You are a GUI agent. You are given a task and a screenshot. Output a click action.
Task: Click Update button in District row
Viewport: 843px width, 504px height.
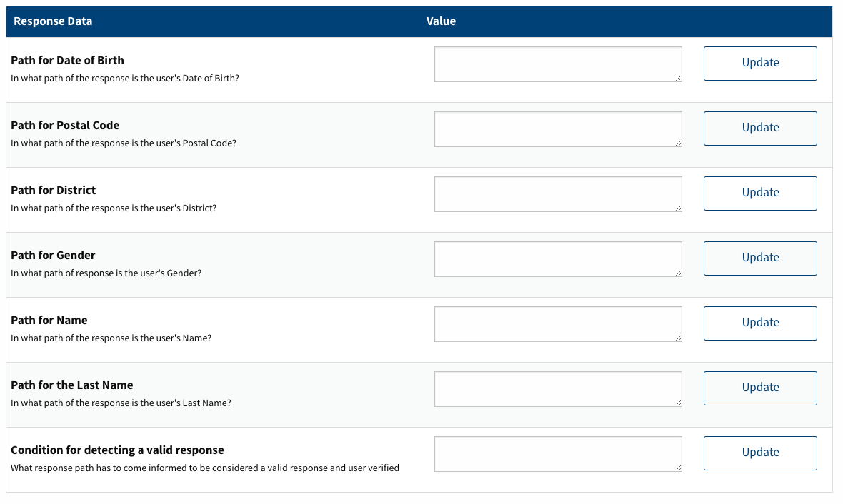(760, 193)
